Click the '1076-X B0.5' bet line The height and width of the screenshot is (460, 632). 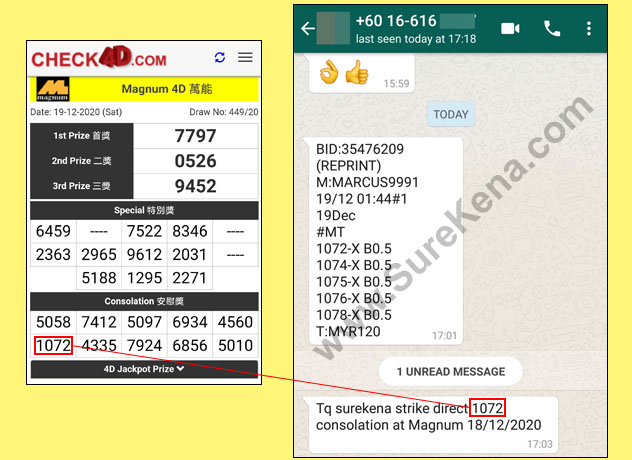[354, 298]
